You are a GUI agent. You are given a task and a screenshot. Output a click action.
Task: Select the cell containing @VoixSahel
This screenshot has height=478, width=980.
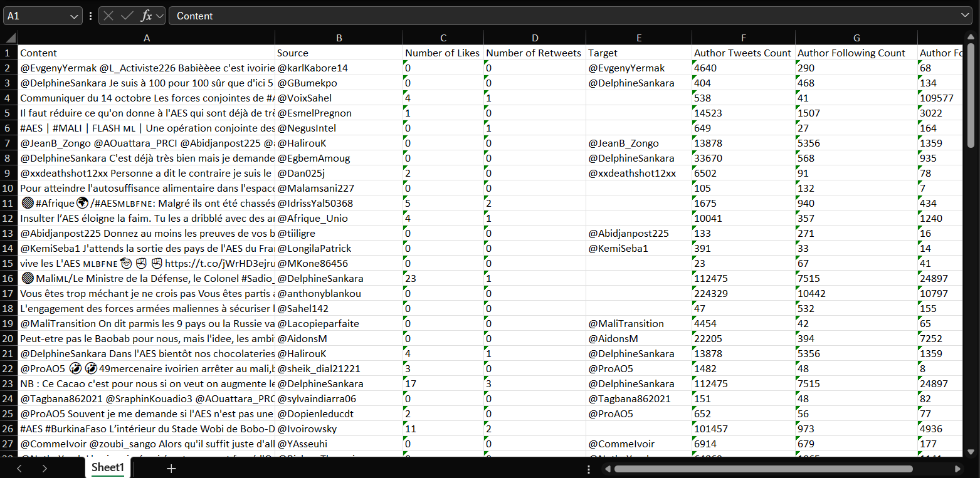click(339, 98)
